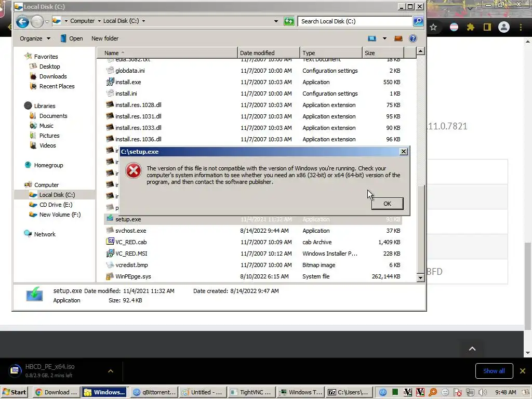532x399 pixels.
Task: Open Chrome's three-dot menu
Action: (521, 27)
